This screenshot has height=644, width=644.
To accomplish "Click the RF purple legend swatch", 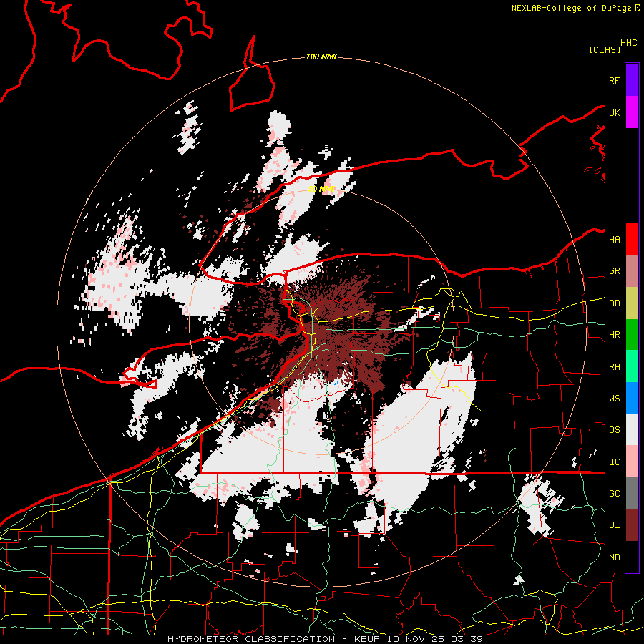I will [632, 80].
